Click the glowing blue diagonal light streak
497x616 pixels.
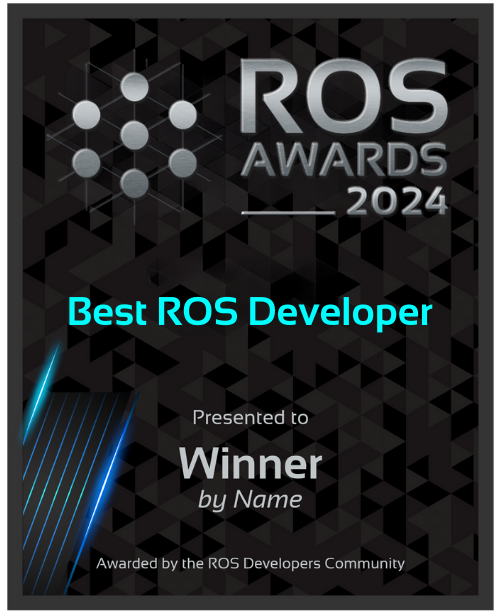102,493
